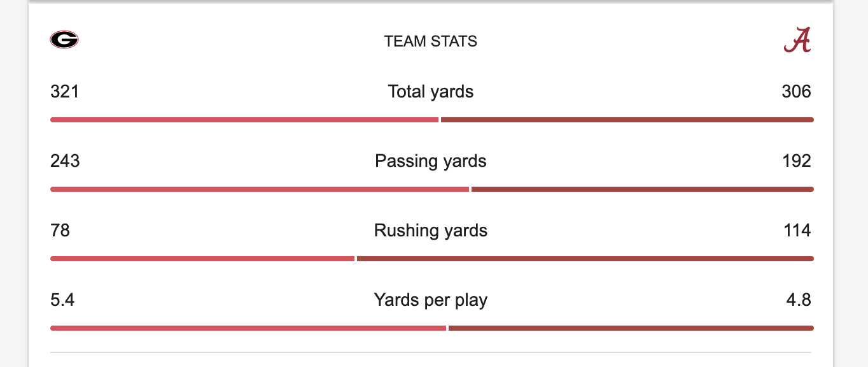Click Georgia's light red Rushing yards bar
Viewport: 868px width, 367px height.
(202, 259)
